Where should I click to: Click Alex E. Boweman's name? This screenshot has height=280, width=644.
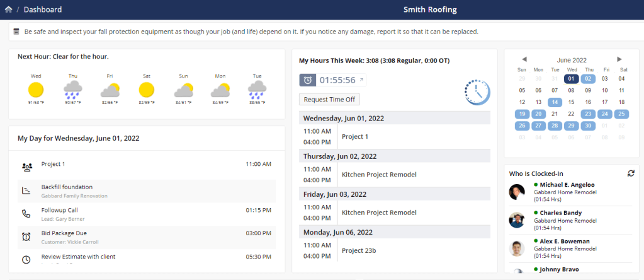tap(564, 242)
